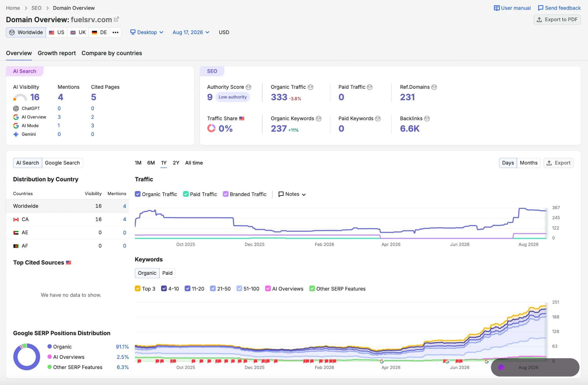This screenshot has height=385, width=588.
Task: Uncheck the Top 3 keywords checkbox
Action: point(138,289)
